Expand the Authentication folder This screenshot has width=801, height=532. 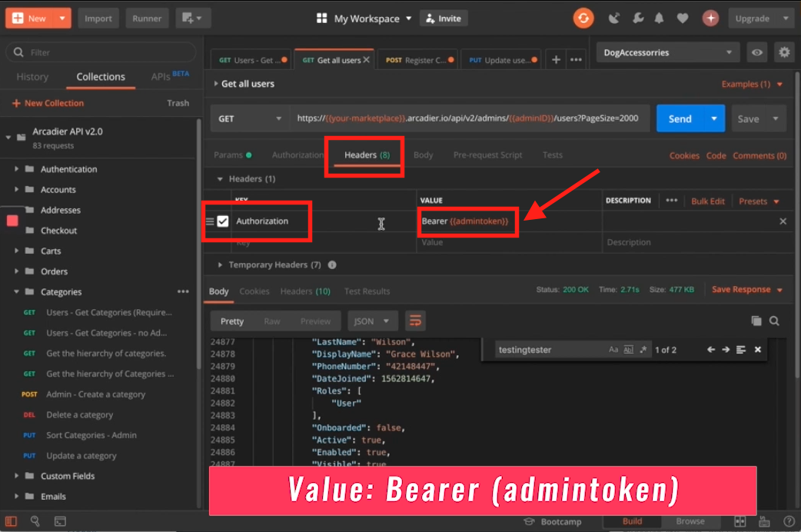point(16,169)
